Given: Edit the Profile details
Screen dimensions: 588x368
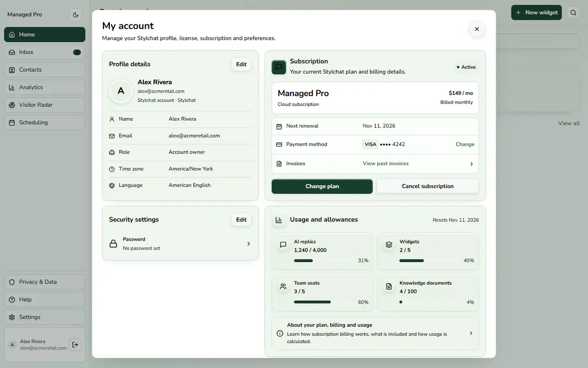Looking at the screenshot, I should [241, 64].
